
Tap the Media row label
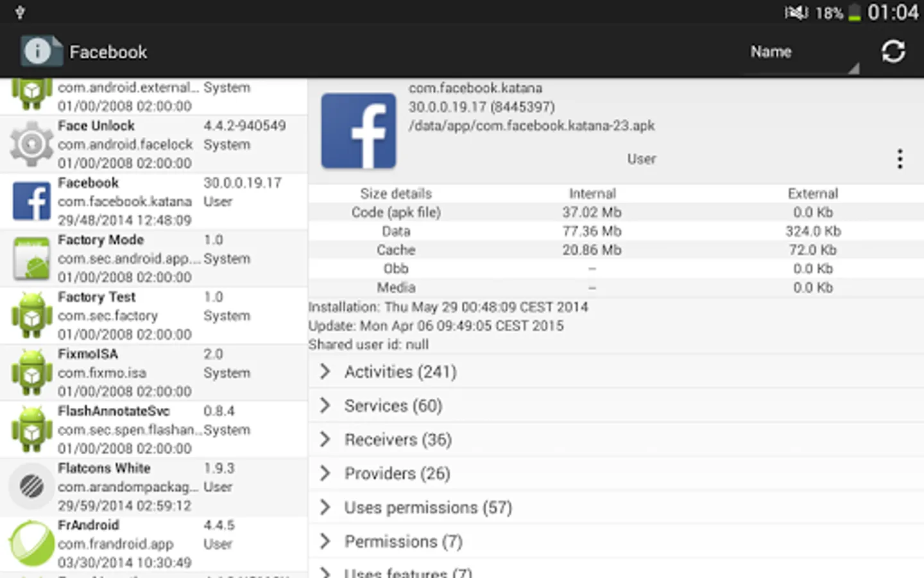tap(396, 287)
